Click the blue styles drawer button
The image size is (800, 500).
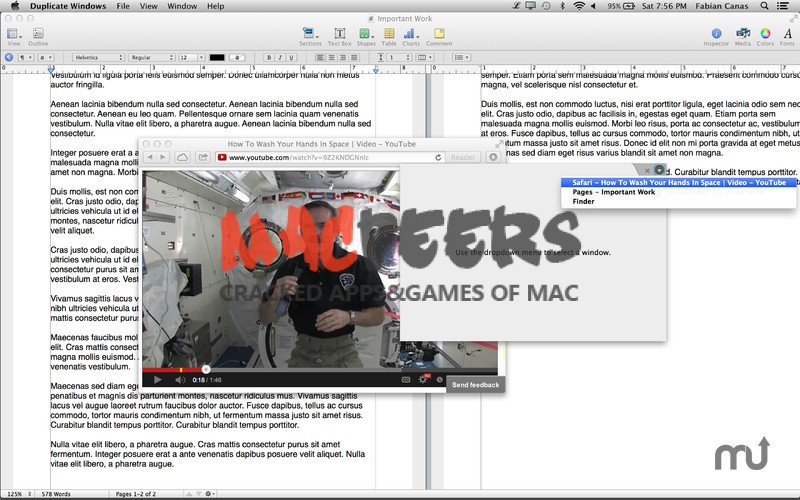[9, 58]
